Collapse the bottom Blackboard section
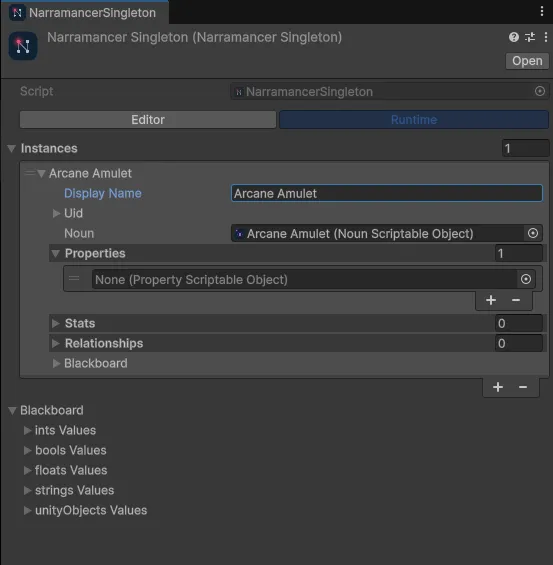 click(x=12, y=410)
